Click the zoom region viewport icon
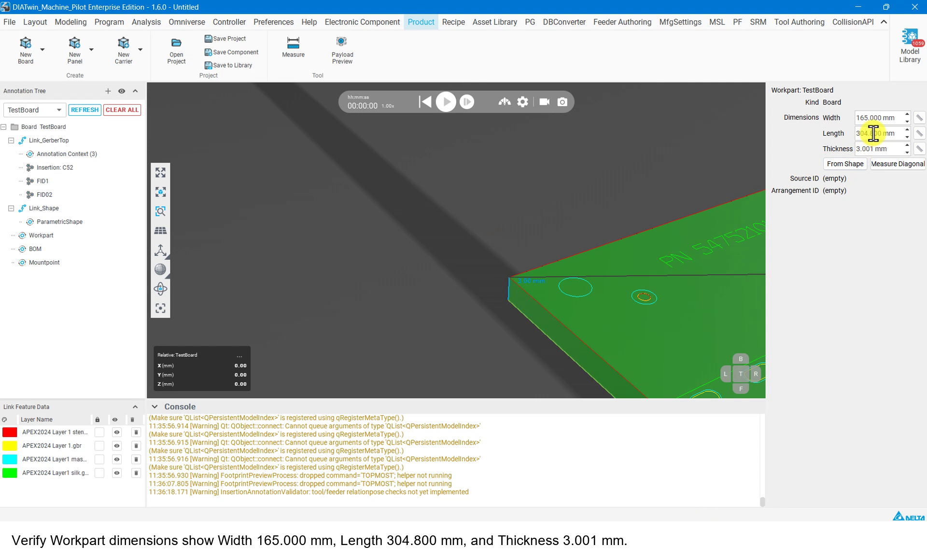Viewport: 927px width, 560px height. tap(160, 211)
